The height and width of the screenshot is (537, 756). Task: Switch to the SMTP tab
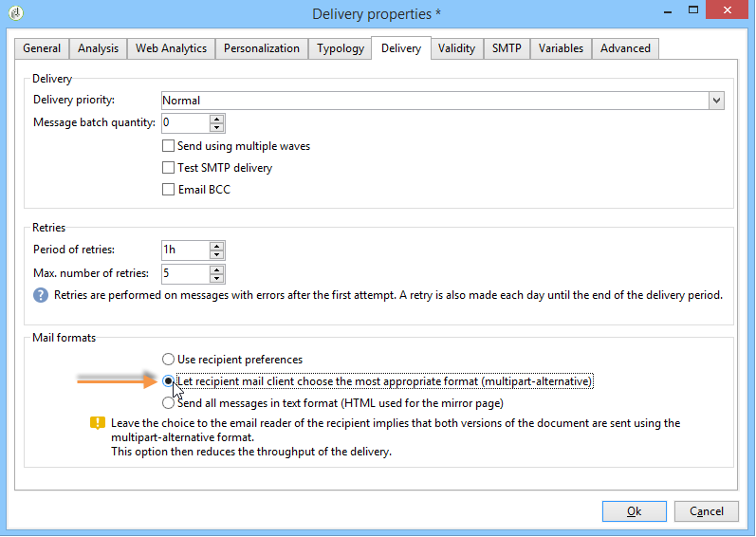507,48
